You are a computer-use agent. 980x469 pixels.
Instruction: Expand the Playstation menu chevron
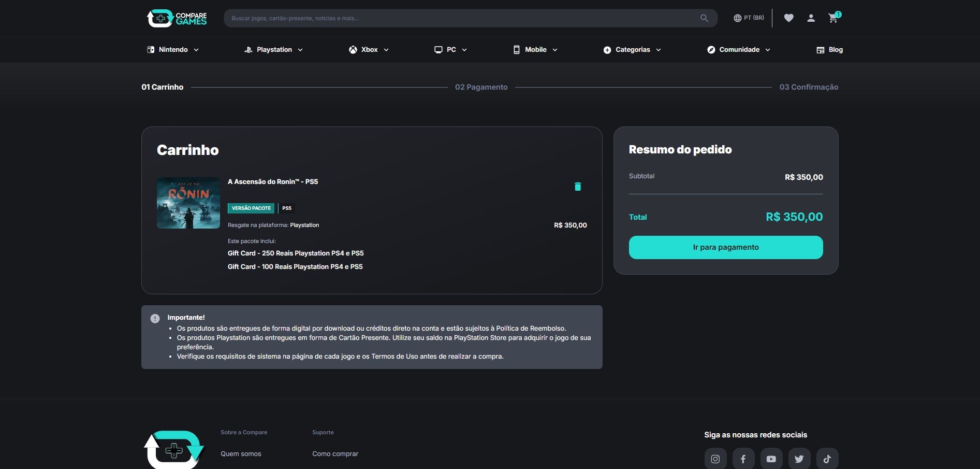coord(300,50)
